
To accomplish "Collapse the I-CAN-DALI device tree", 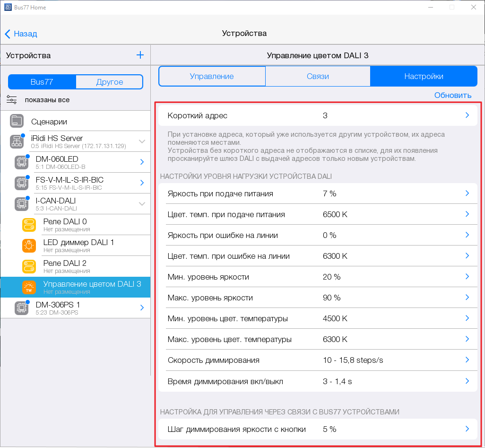I will pos(142,204).
